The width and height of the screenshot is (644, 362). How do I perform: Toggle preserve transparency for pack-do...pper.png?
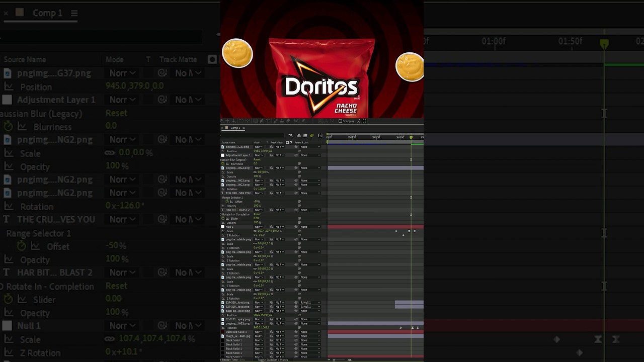tap(267, 311)
